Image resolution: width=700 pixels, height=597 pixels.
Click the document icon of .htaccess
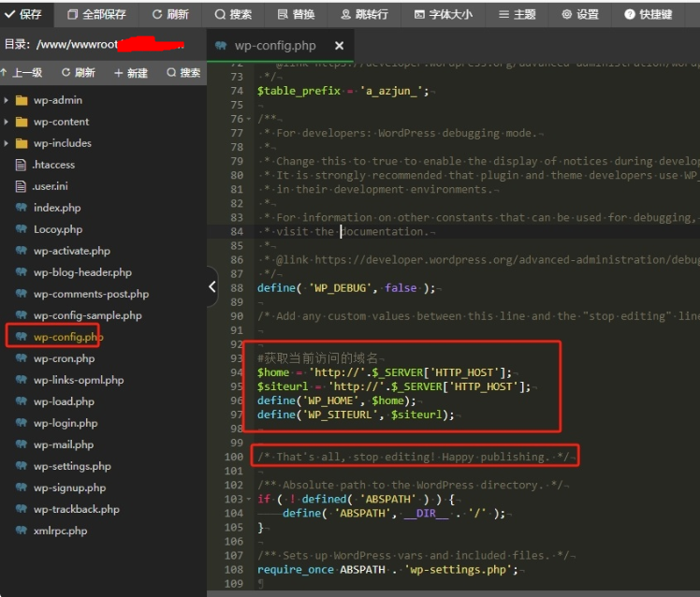21,165
